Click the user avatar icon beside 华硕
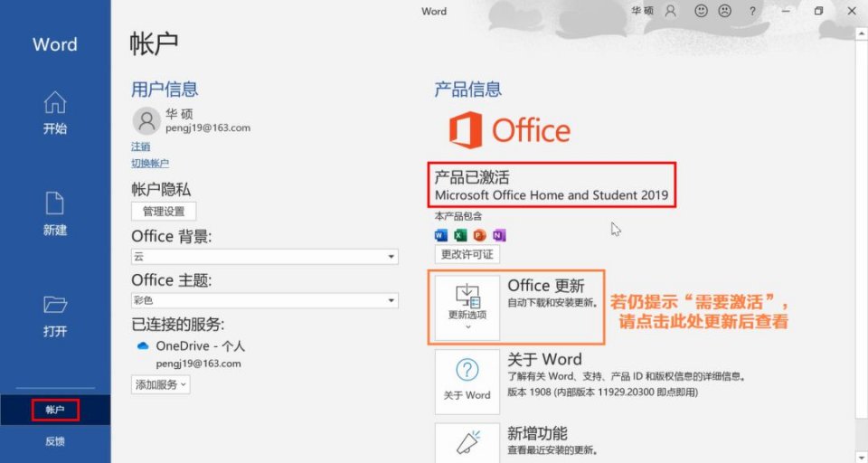Screen dimensions: 868x463 click(146, 121)
